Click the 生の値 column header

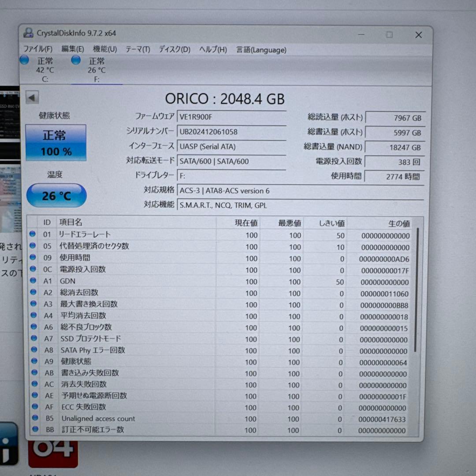[x=380, y=224]
